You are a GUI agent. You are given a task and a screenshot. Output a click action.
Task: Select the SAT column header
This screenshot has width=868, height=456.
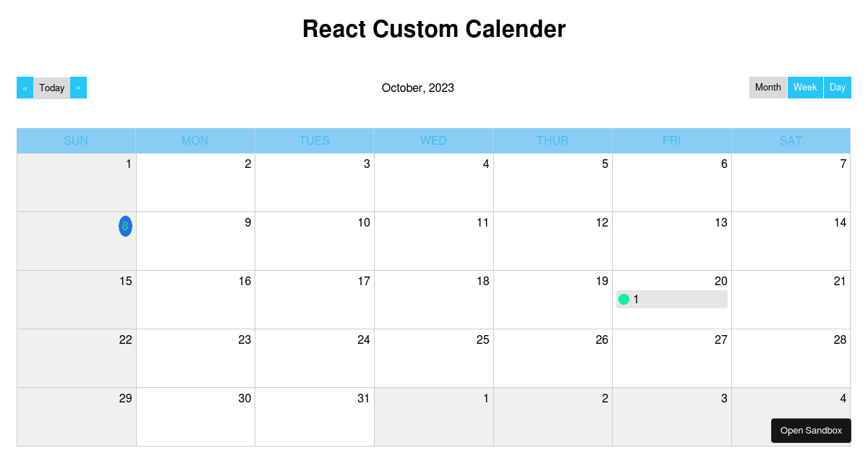click(x=791, y=140)
